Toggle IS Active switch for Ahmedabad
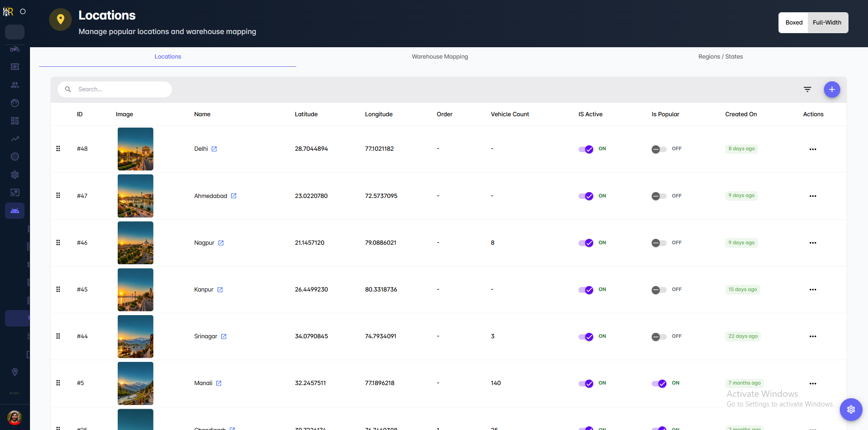The width and height of the screenshot is (868, 430). (586, 196)
